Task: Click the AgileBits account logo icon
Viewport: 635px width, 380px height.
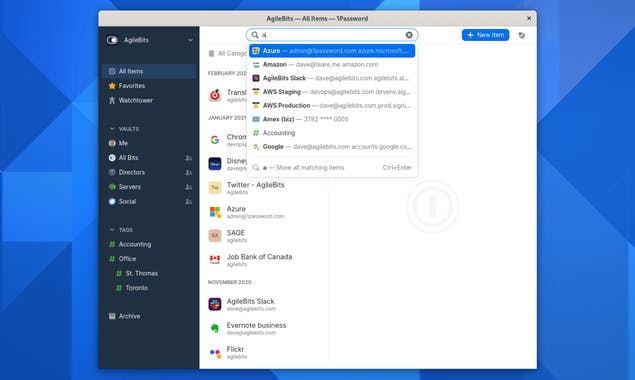Action: click(112, 40)
